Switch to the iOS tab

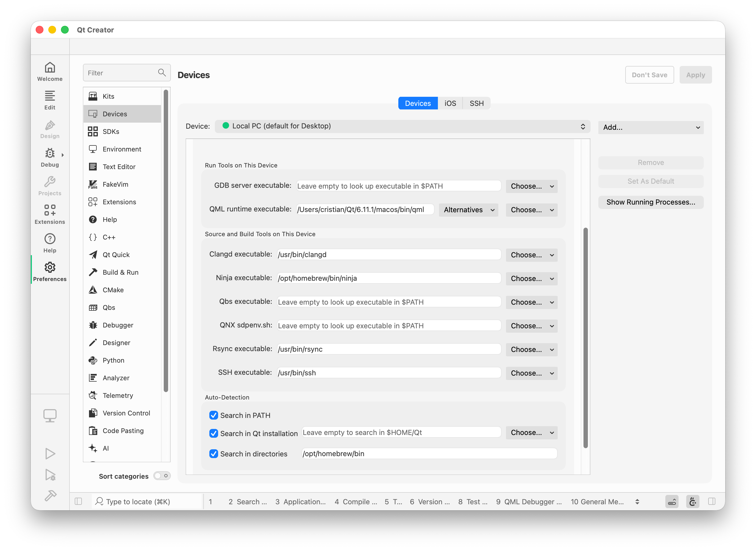coord(450,103)
